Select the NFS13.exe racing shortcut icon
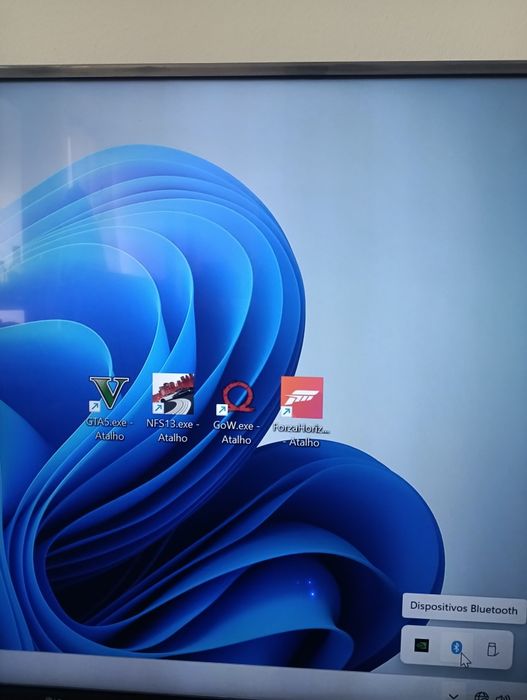The width and height of the screenshot is (527, 700). tap(173, 394)
